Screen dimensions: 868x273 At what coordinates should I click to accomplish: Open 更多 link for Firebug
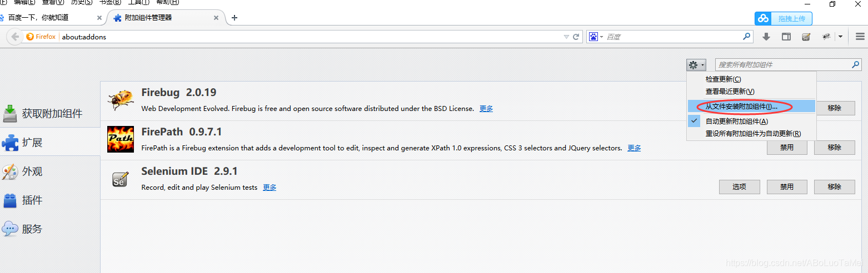[x=486, y=109]
